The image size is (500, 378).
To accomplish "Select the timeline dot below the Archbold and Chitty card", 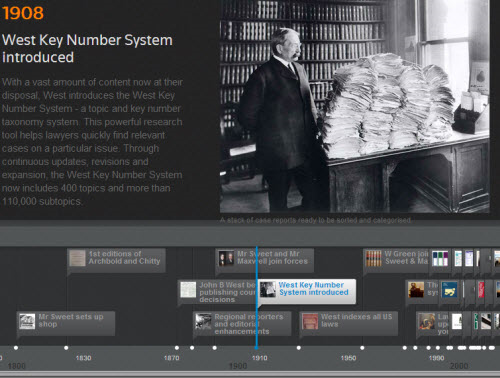I will [66, 348].
